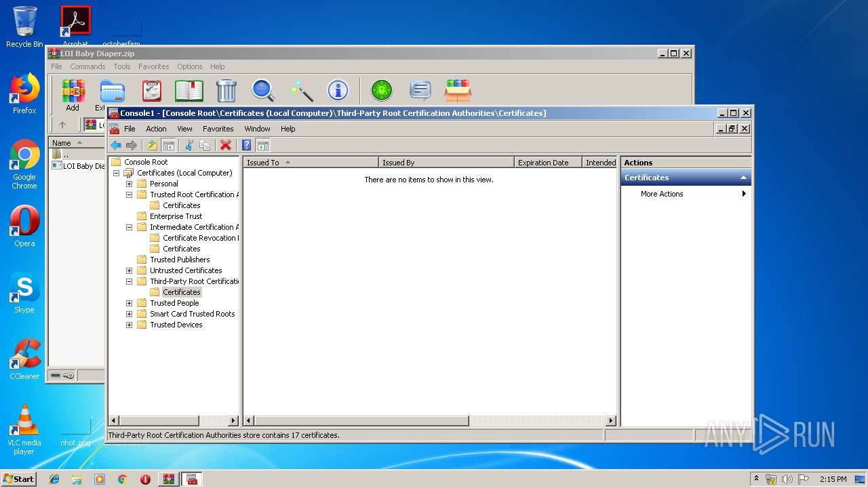Open console Action menu
The width and height of the screenshot is (868, 488).
[156, 129]
